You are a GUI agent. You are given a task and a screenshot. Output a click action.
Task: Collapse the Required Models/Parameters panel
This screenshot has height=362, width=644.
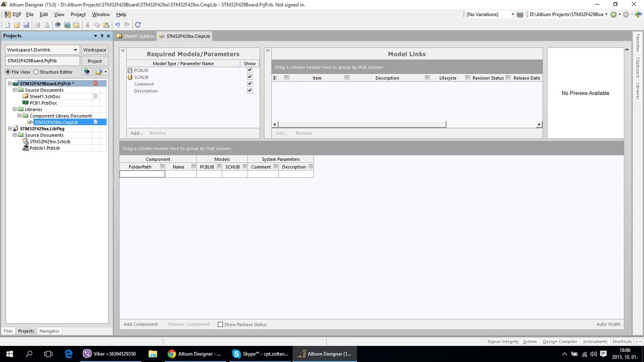click(123, 51)
